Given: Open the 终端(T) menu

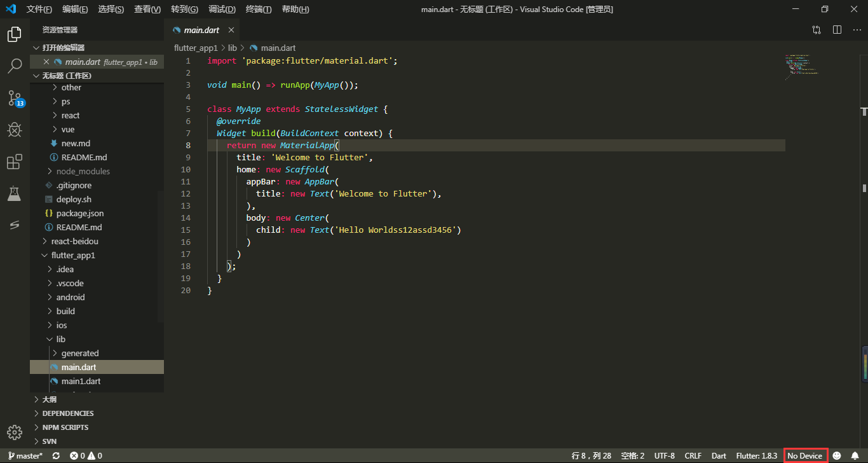Looking at the screenshot, I should (258, 10).
